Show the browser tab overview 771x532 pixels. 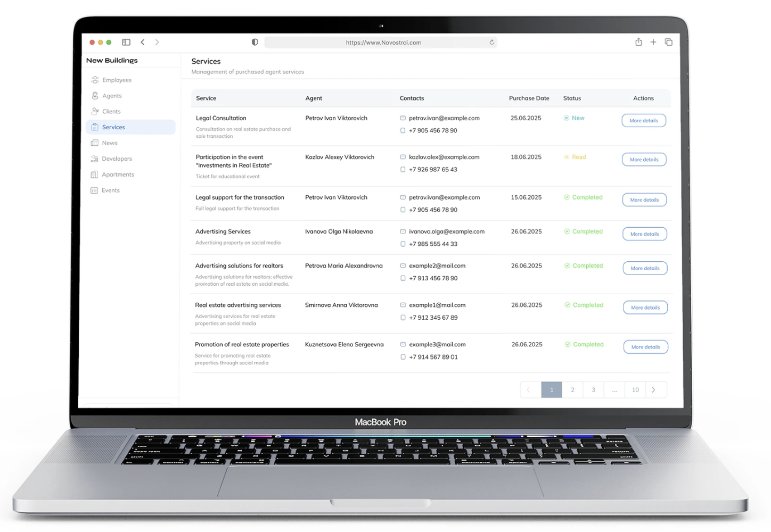(x=669, y=42)
